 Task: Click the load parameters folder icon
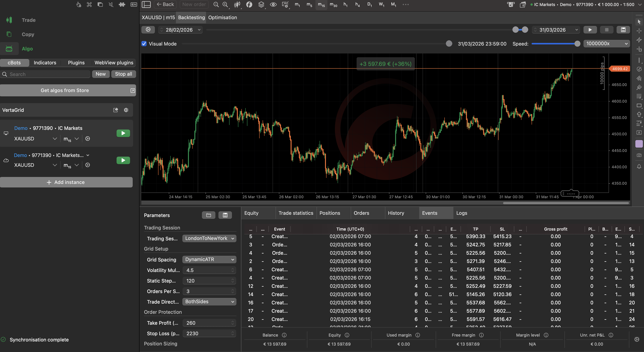(x=208, y=215)
